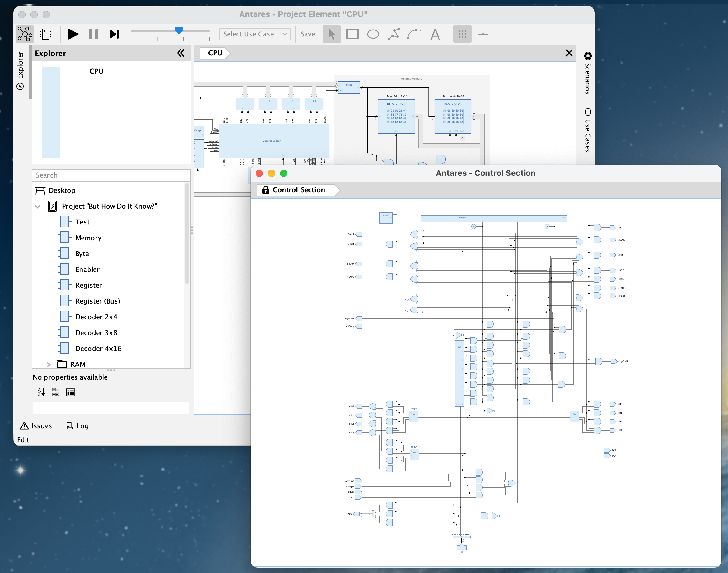Pause the simulation

pyautogui.click(x=94, y=34)
